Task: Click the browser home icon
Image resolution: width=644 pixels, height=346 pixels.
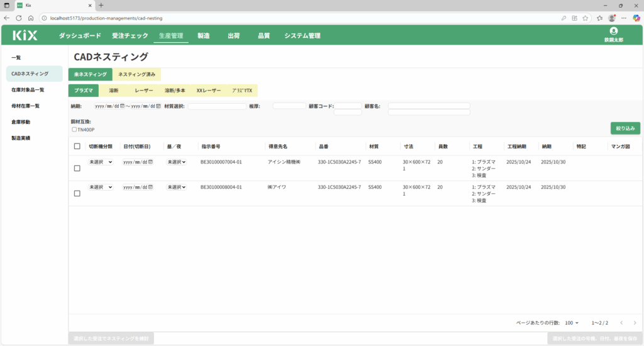Action: [x=30, y=18]
